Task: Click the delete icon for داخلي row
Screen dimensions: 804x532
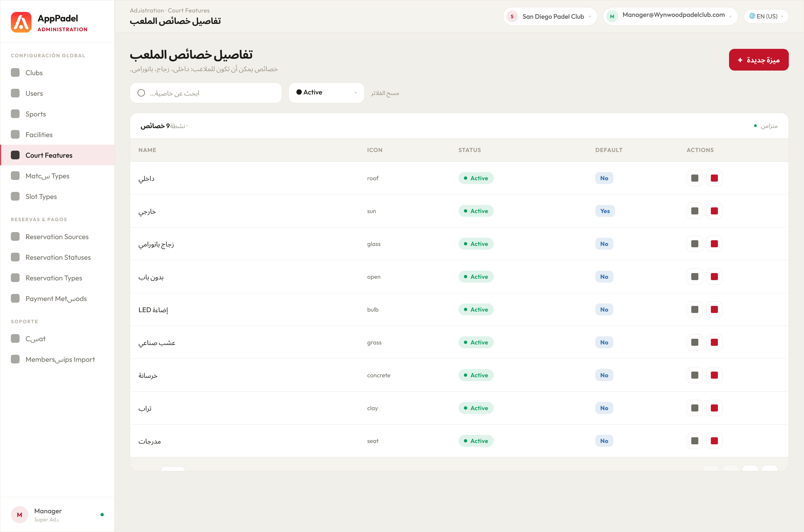Action: 714,178
